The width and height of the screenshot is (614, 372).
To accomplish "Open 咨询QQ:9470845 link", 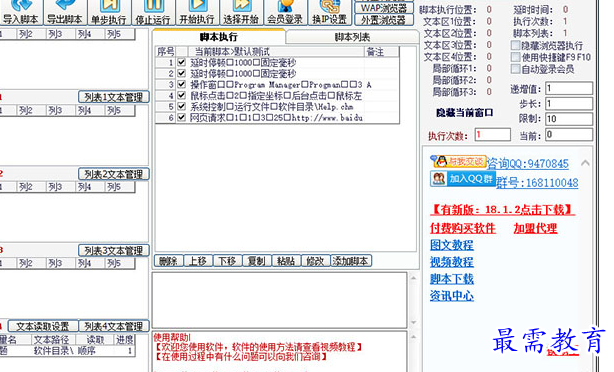I will (x=527, y=163).
